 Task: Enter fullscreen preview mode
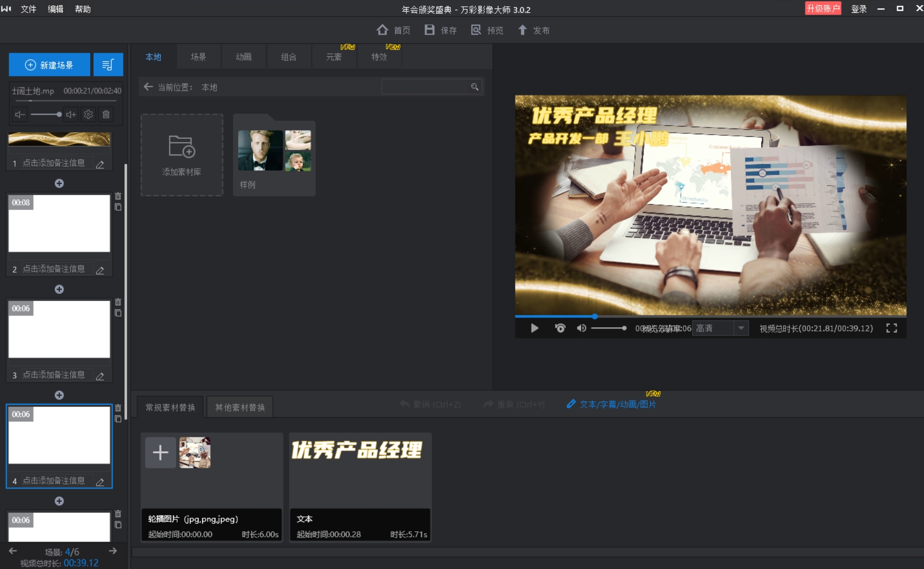[891, 328]
